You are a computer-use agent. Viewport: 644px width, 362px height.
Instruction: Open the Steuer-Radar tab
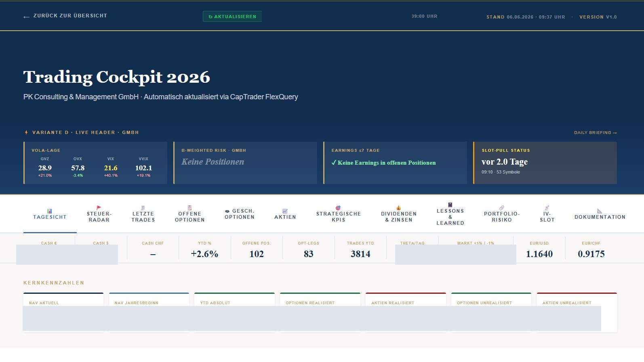coord(99,214)
